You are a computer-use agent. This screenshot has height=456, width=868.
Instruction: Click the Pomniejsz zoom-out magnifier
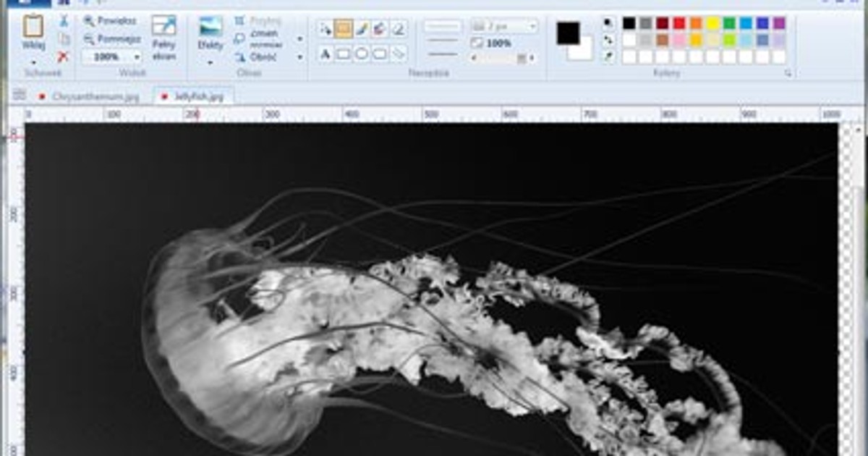[90, 38]
